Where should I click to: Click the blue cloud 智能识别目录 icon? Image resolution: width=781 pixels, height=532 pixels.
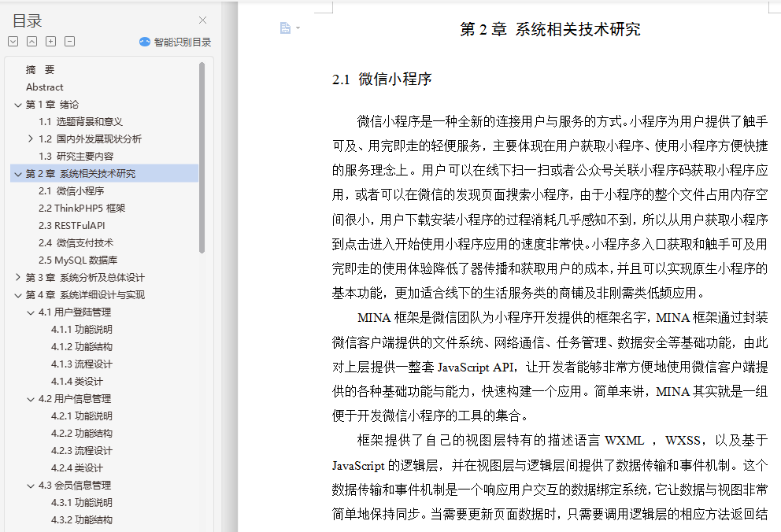tap(144, 42)
